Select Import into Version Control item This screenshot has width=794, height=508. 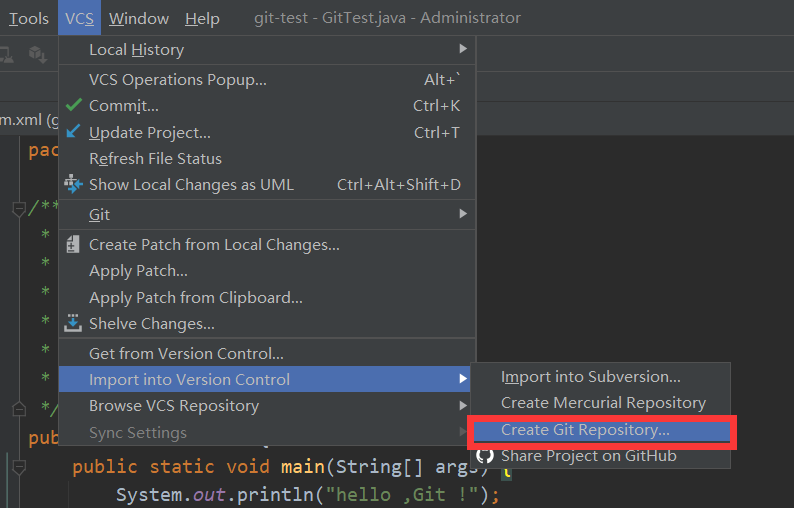tap(264, 379)
